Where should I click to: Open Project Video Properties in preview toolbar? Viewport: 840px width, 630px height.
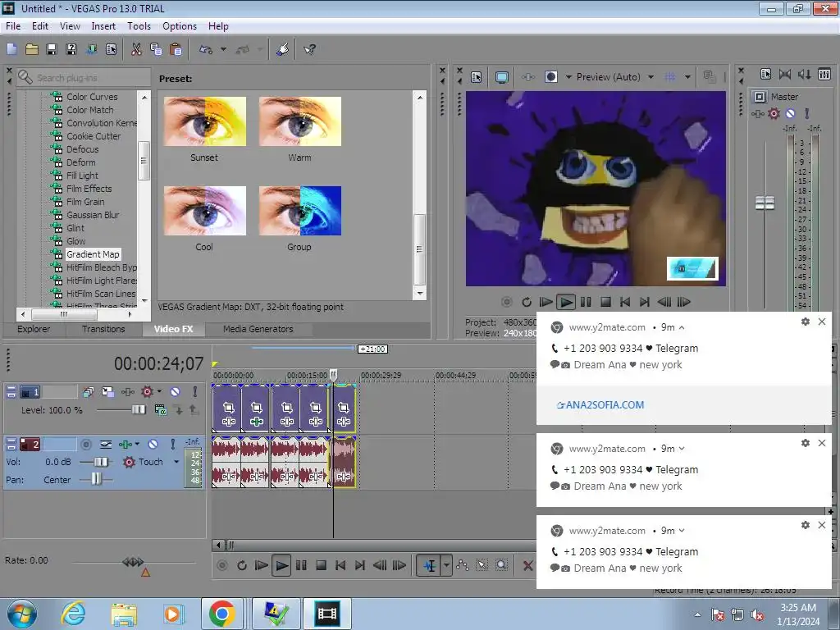coord(477,77)
